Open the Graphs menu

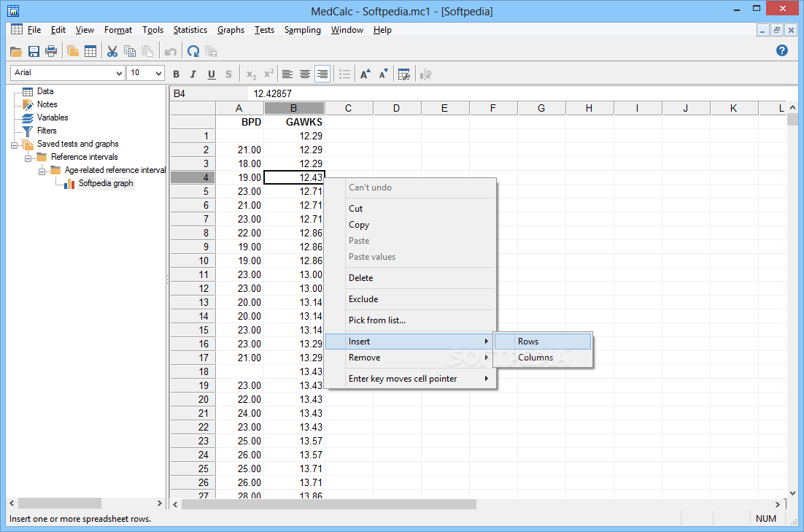pos(231,30)
